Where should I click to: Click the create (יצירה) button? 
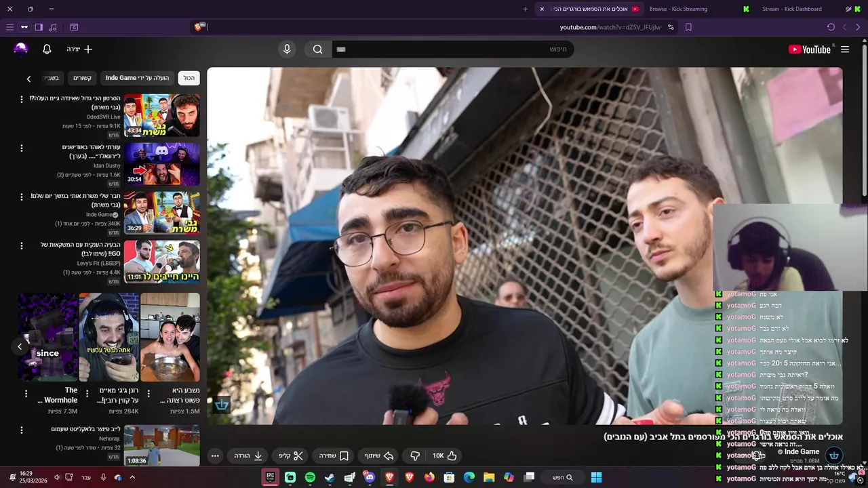[x=80, y=49]
